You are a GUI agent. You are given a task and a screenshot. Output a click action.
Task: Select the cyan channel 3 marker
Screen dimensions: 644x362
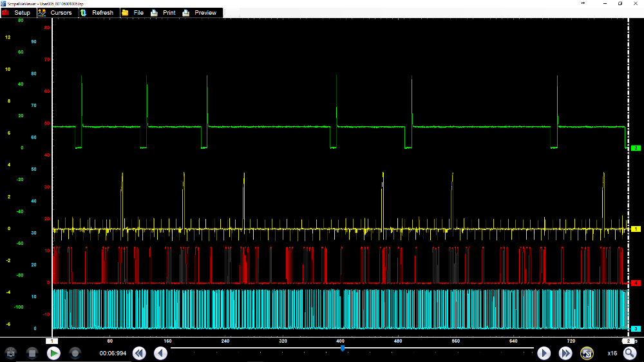(636, 329)
